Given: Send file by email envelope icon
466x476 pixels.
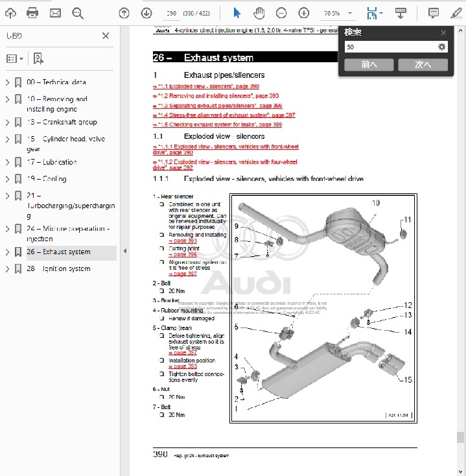Looking at the screenshot, I should pos(55,13).
